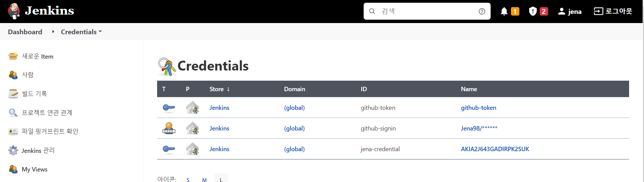Sort table by T column header
This screenshot has height=182, width=644.
tap(164, 89)
